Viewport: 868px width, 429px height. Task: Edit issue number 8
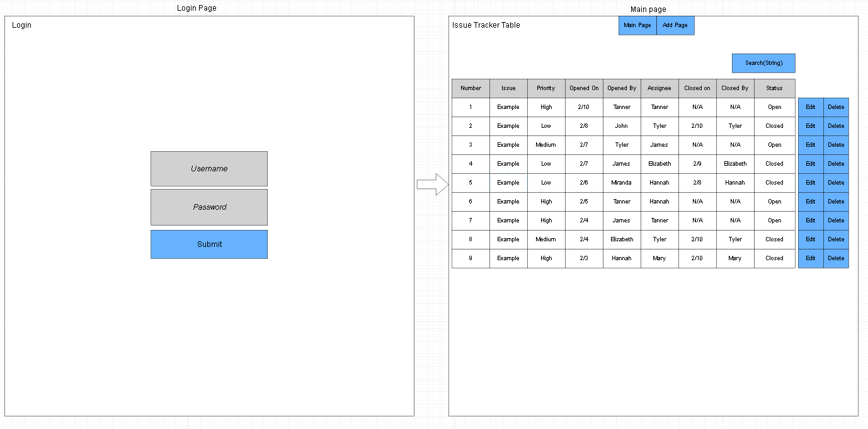811,239
